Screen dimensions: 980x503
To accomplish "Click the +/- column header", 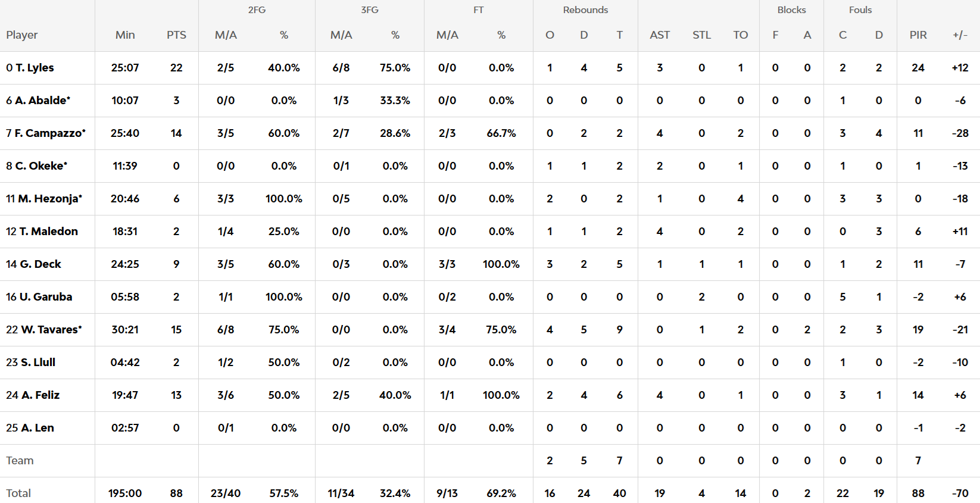I will (x=960, y=35).
